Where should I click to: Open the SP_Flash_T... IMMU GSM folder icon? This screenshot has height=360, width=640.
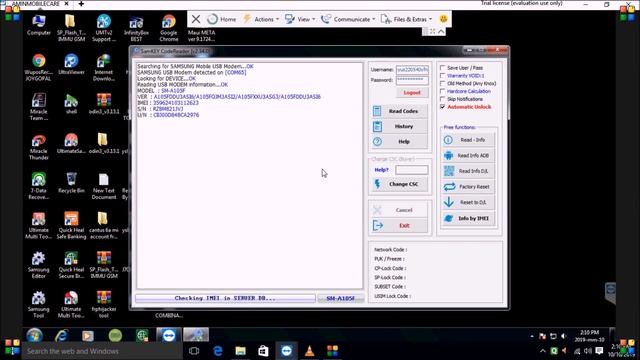[71, 28]
